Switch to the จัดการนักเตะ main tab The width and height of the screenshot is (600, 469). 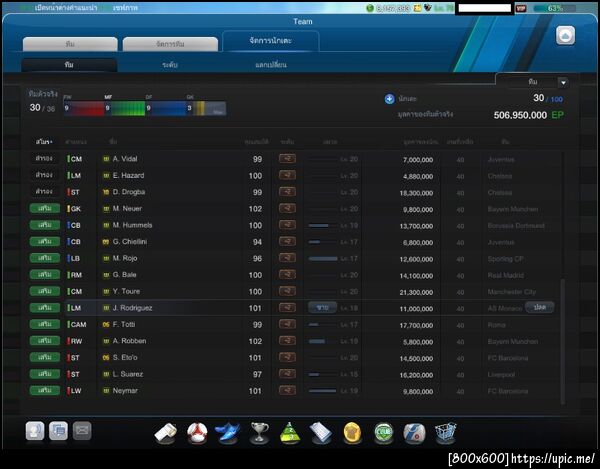coord(271,41)
